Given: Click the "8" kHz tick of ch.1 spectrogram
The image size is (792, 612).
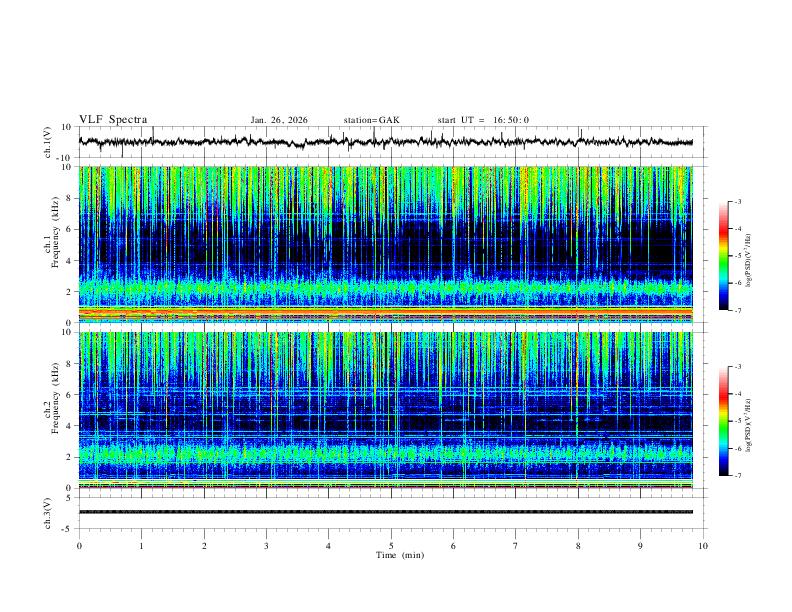Looking at the screenshot, I should click(x=70, y=198).
